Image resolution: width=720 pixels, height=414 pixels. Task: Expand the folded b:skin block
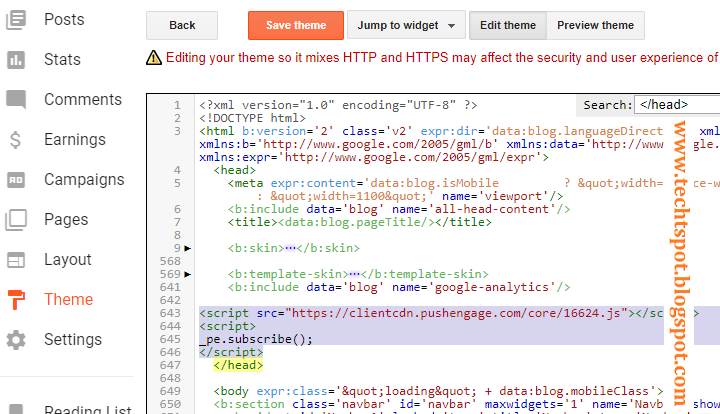point(187,248)
